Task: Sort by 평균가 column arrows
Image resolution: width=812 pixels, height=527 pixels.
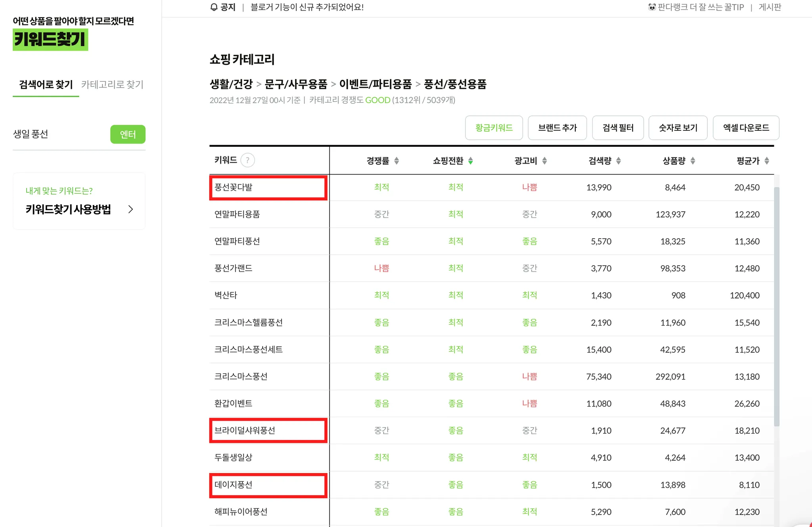Action: coord(767,161)
